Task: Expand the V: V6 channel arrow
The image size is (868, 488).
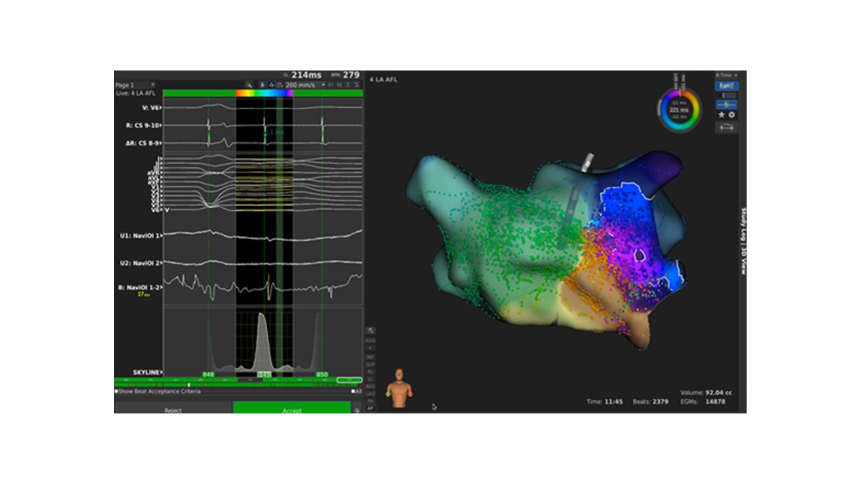Action: click(161, 107)
